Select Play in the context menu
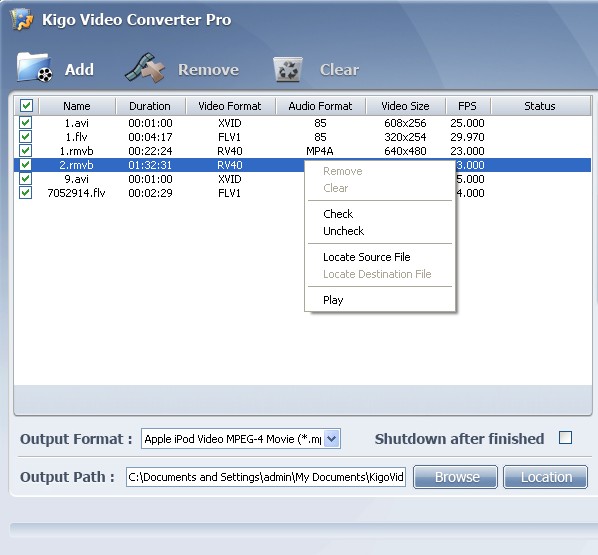 point(380,300)
